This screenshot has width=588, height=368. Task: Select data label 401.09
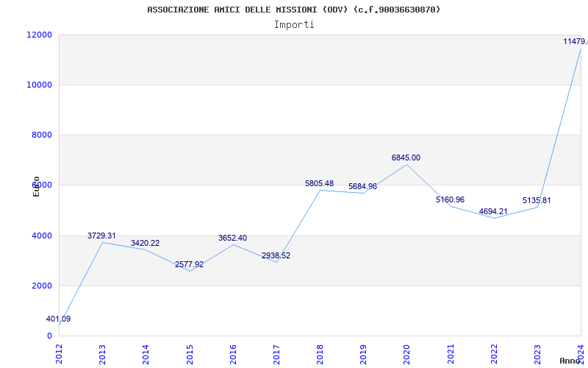point(59,319)
